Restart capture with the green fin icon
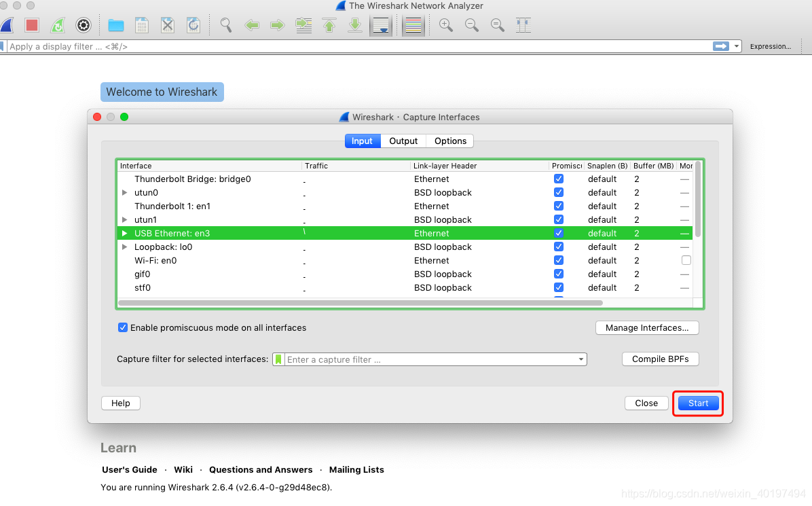812x506 pixels. [x=58, y=25]
